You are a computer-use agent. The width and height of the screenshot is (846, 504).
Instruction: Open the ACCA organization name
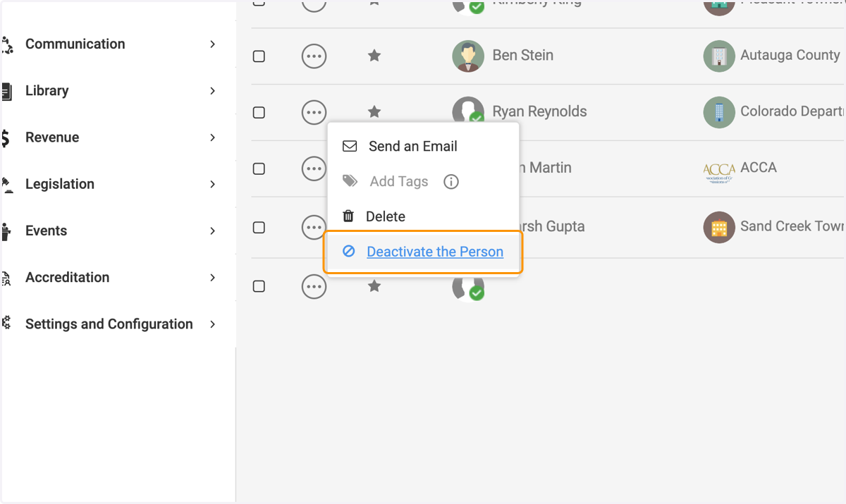(759, 168)
